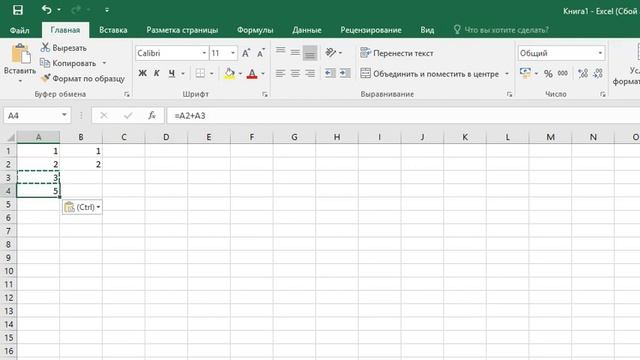Open the Число dialog launcher

pyautogui.click(x=603, y=94)
